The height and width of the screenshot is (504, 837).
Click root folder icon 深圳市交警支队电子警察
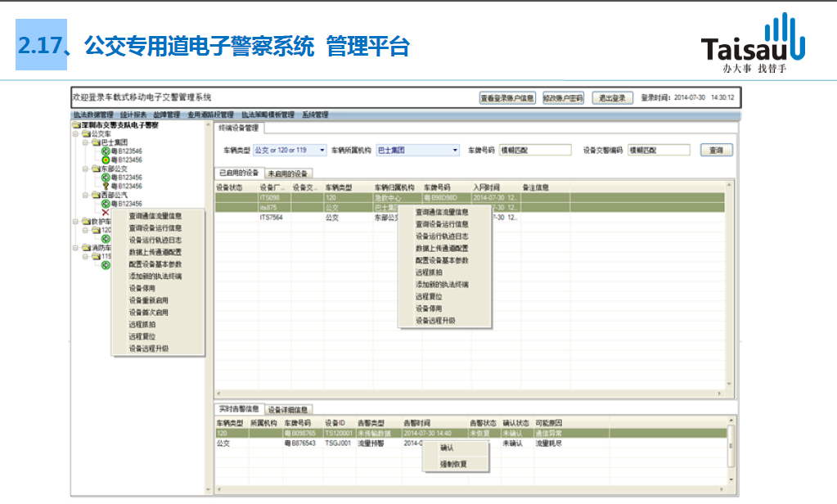76,125
